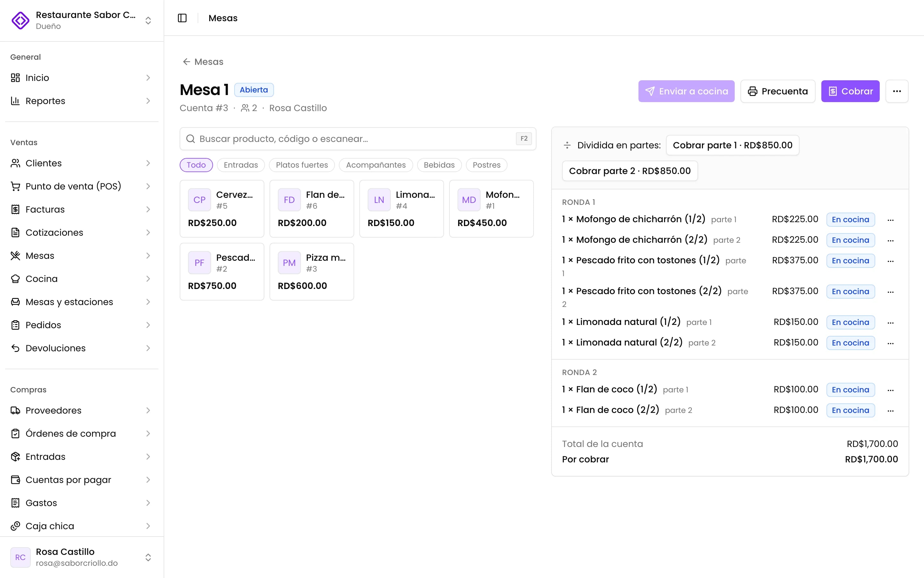Image resolution: width=924 pixels, height=578 pixels.
Task: Expand the Inicio chevron
Action: [x=148, y=78]
